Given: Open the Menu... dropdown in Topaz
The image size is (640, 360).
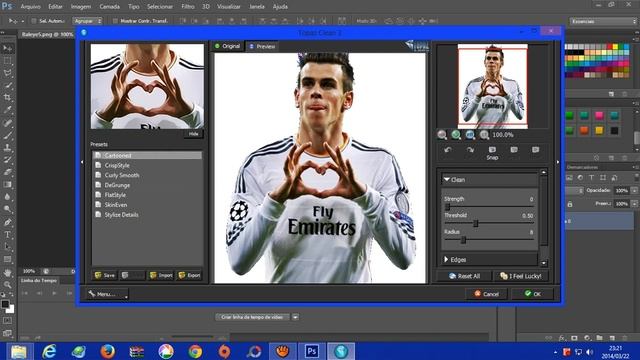Looking at the screenshot, I should pyautogui.click(x=107, y=294).
